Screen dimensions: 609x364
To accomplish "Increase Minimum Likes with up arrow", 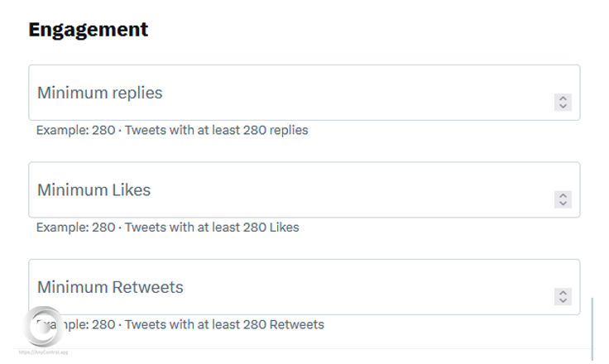I will 563,195.
